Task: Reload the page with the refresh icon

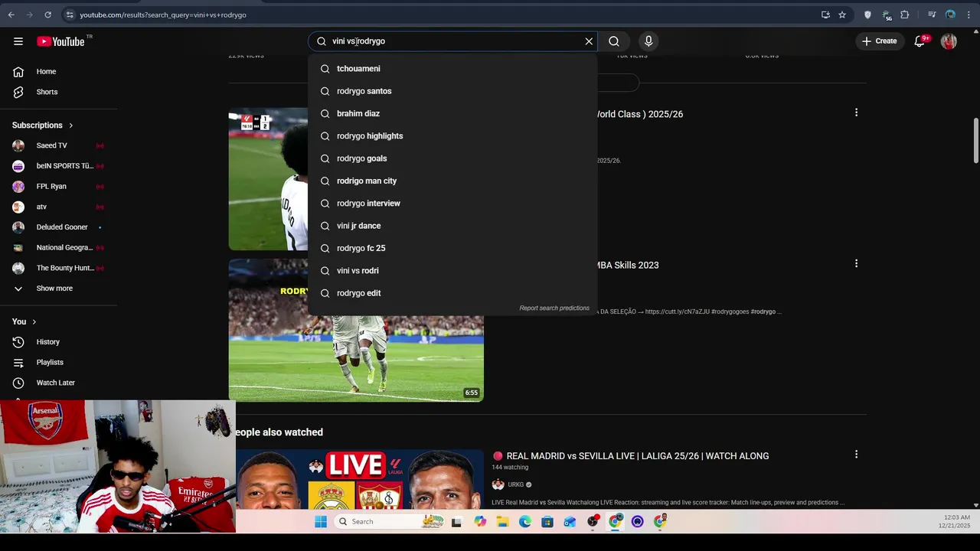Action: point(47,15)
